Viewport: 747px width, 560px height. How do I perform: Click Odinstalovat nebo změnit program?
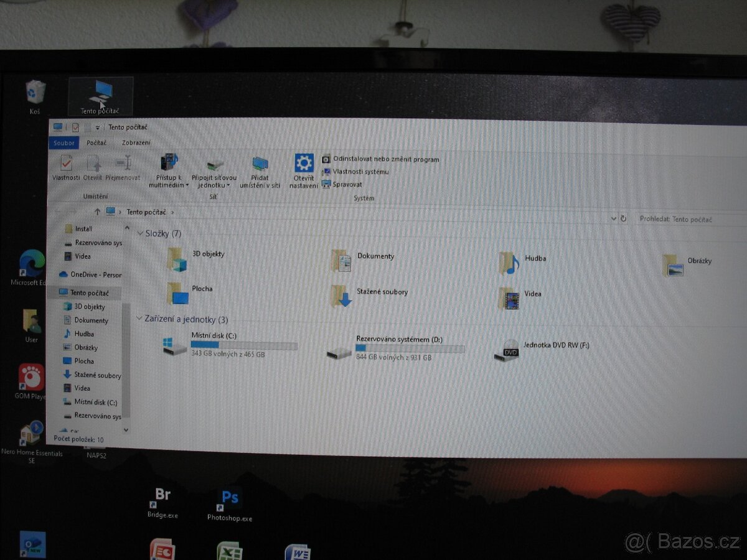click(x=385, y=159)
